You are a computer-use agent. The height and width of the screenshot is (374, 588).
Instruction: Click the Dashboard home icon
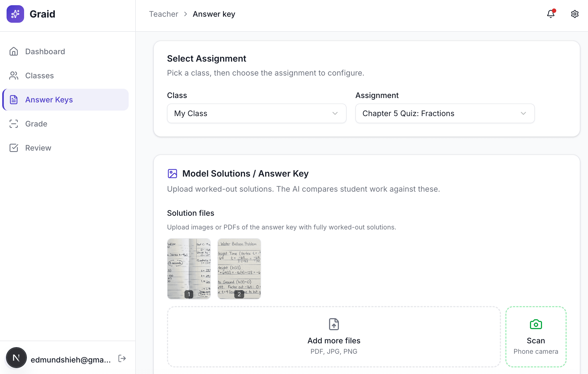[x=14, y=51]
